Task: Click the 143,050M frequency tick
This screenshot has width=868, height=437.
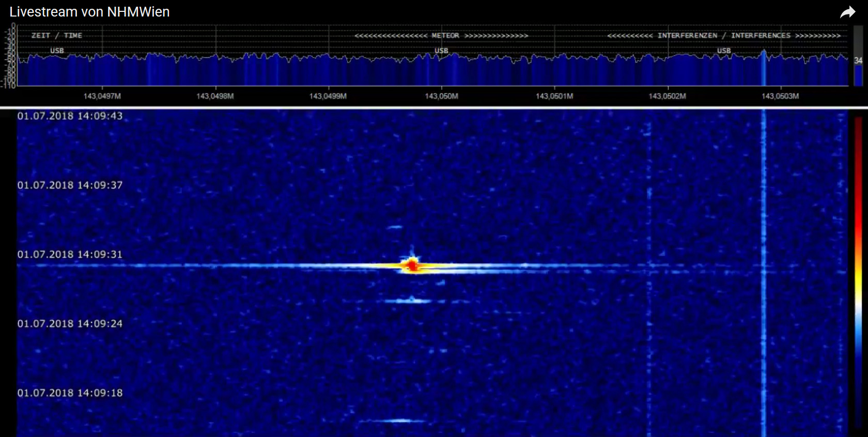Action: 441,96
